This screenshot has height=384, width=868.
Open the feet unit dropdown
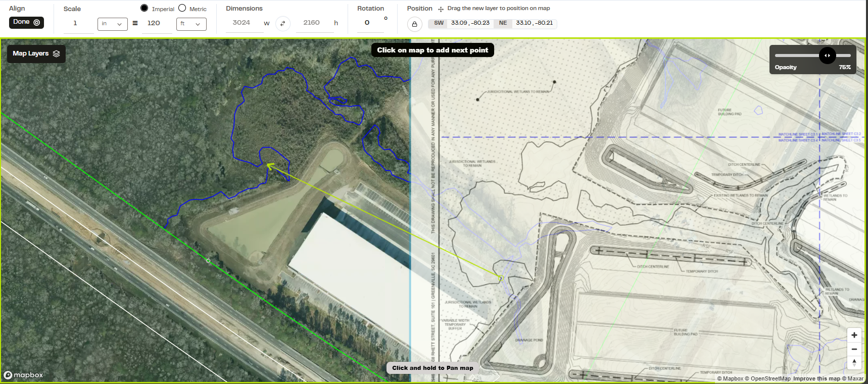point(191,24)
